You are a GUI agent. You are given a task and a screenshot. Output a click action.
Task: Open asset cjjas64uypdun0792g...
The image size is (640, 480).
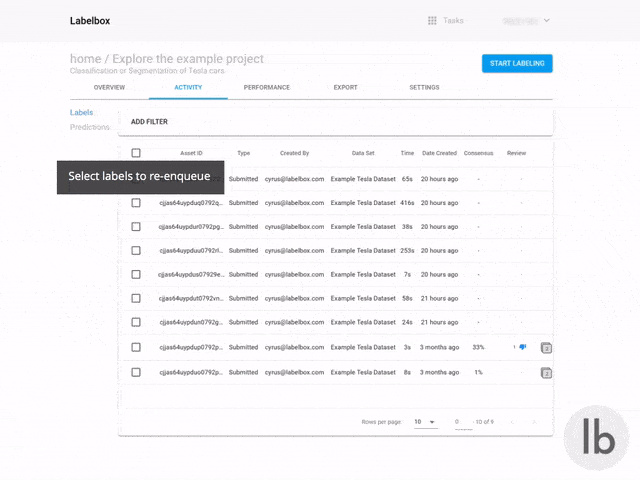(x=191, y=322)
